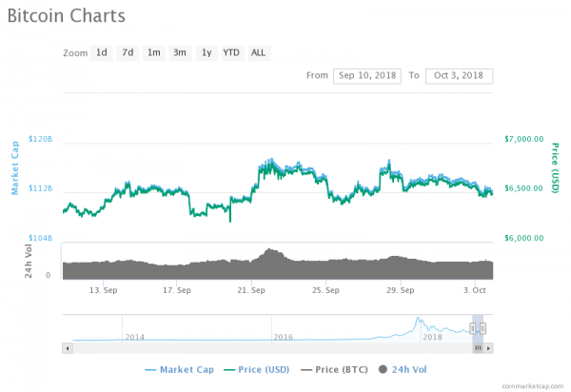This screenshot has width=571, height=392.
Task: Toggle Price (BTC) series in legend
Action: click(x=334, y=370)
